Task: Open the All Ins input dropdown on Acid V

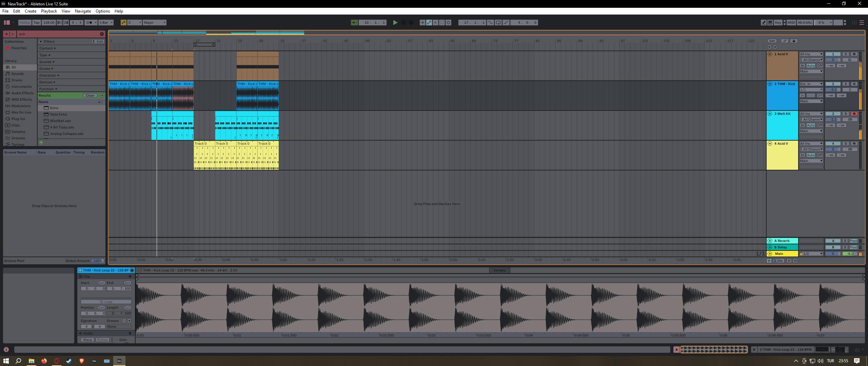Action: pyautogui.click(x=811, y=54)
